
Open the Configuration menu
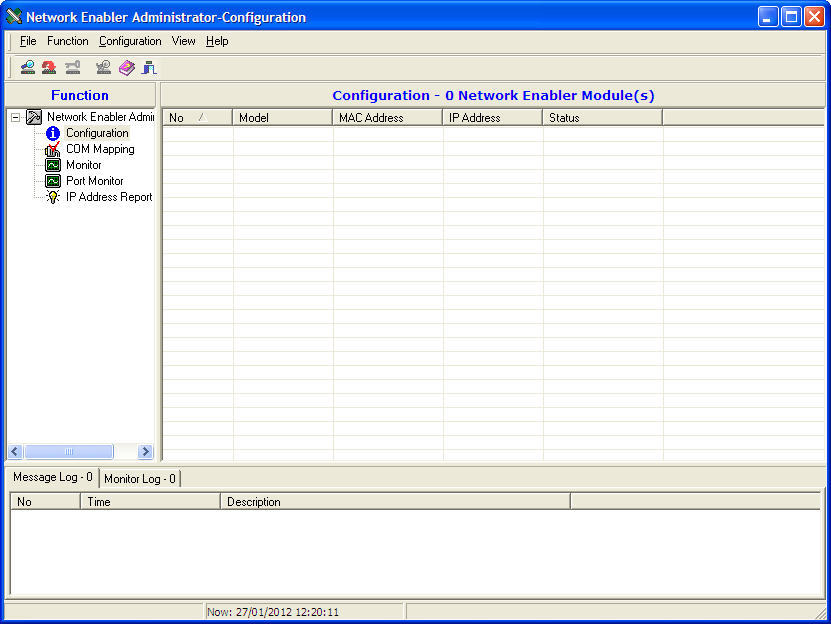tap(130, 41)
